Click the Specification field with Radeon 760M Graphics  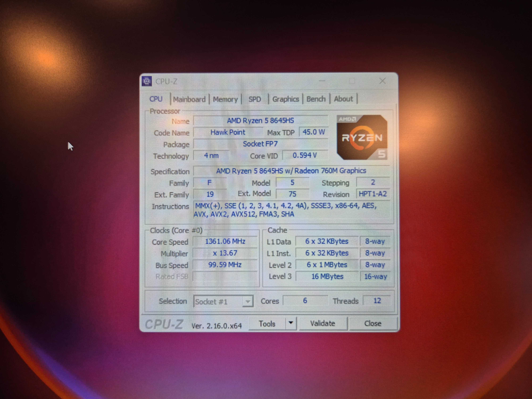[x=291, y=171]
